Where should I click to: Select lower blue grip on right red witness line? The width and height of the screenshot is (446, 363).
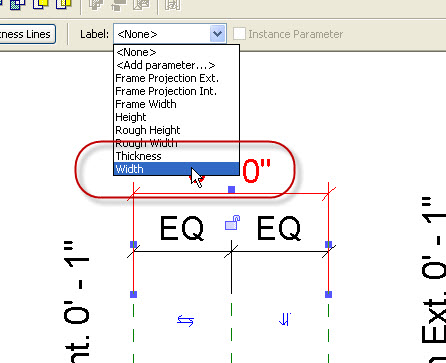click(328, 294)
